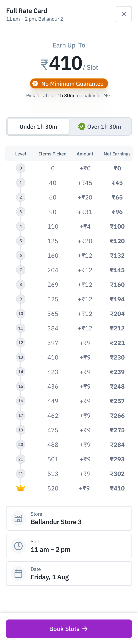Tap the Book Slots button
Screen dimensions: 138x644
[x=69, y=628]
